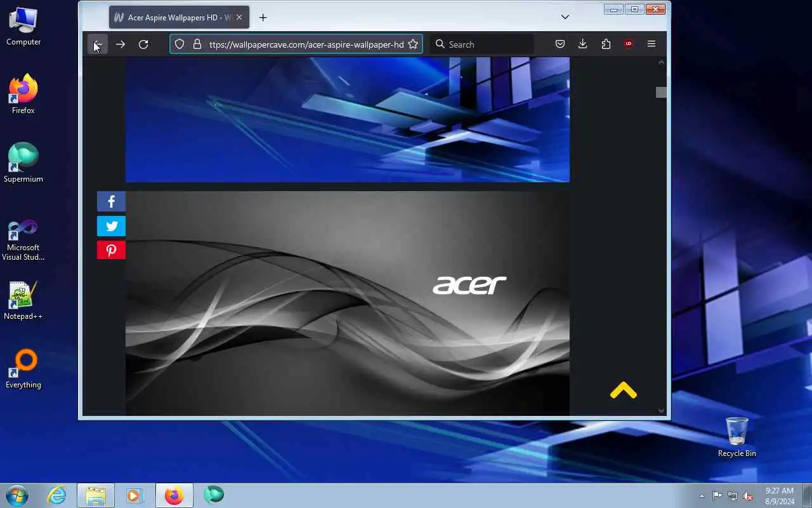Open the blue abstract wallpaper image

click(348, 119)
